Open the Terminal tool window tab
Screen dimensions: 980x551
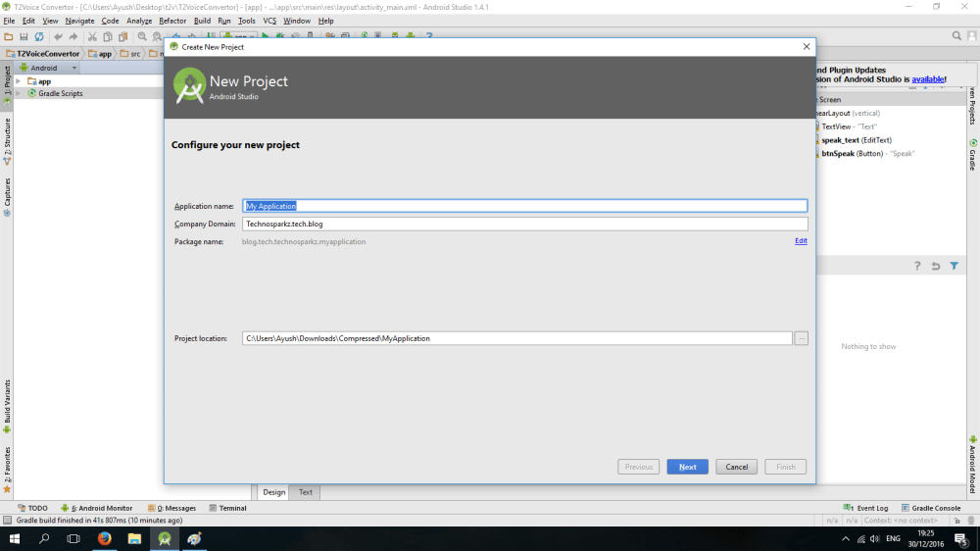point(228,508)
